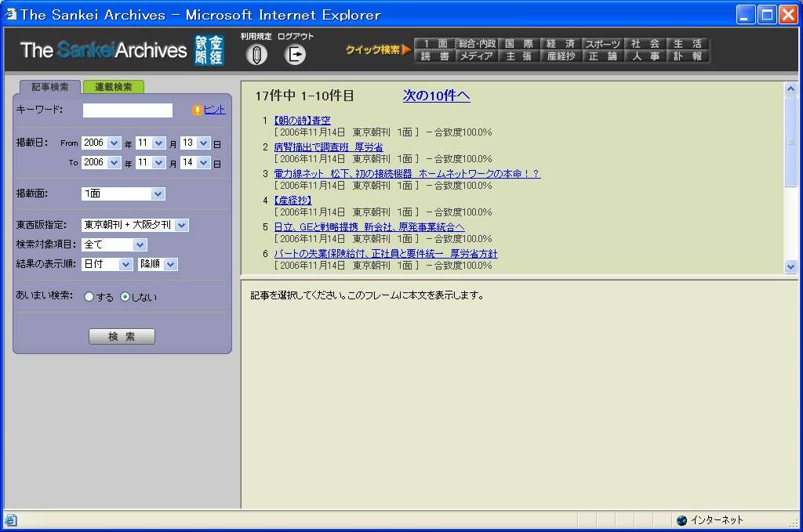Select the 経済 quick search button
This screenshot has width=803, height=532.
[560, 44]
